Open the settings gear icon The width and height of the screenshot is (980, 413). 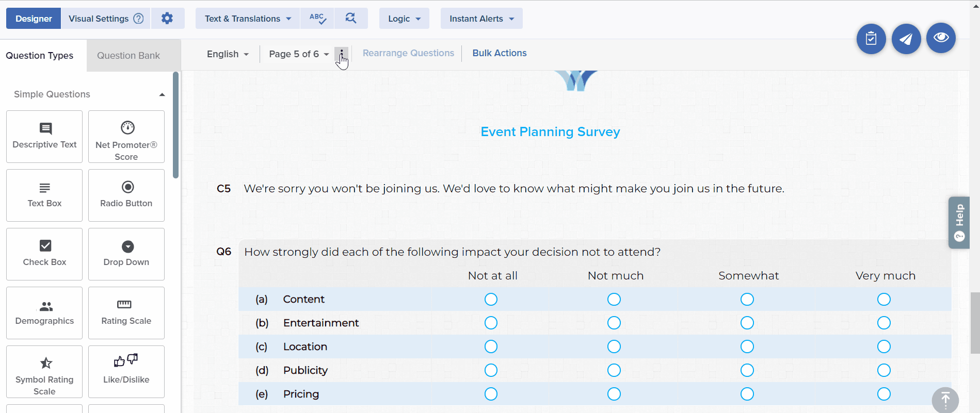[x=167, y=19]
